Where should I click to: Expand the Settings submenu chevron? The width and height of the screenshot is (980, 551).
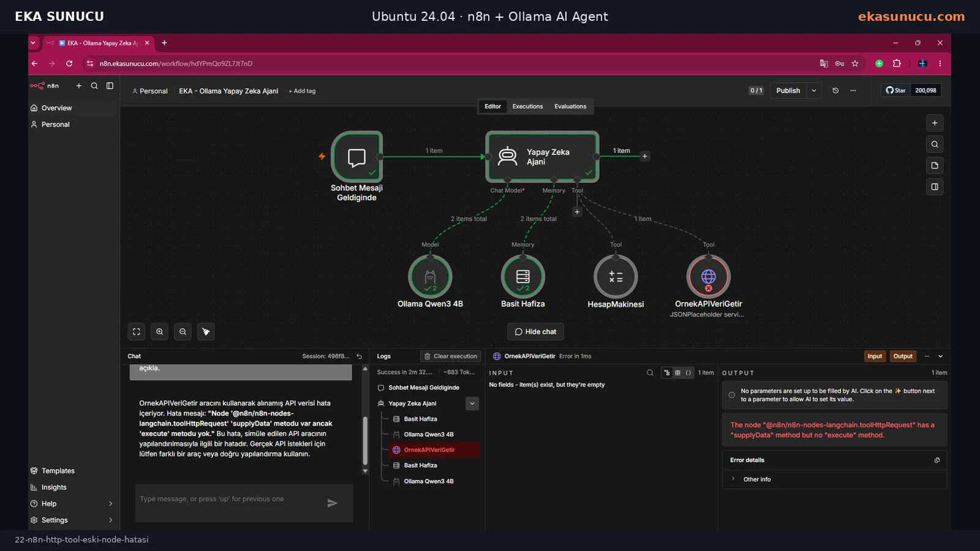coord(111,520)
